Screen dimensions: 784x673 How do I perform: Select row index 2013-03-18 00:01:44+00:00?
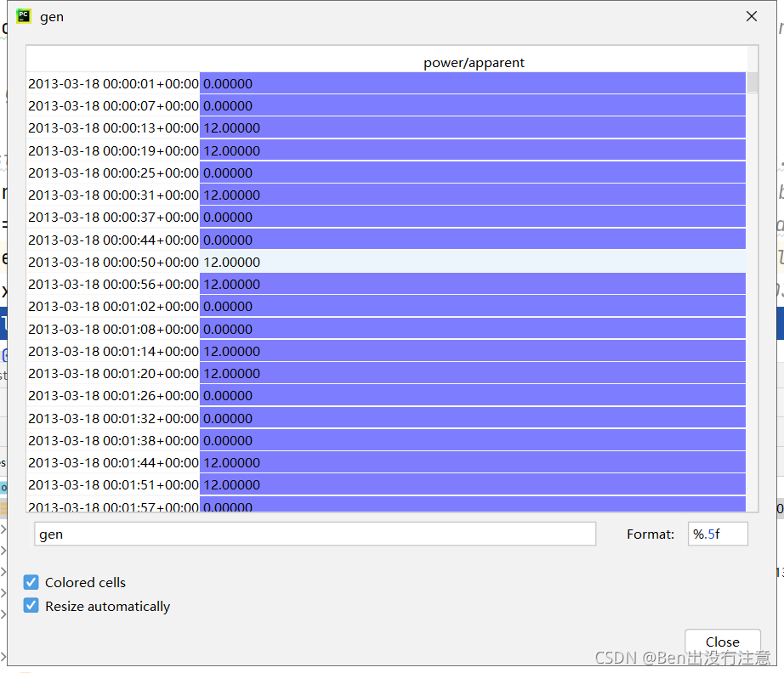pos(113,462)
